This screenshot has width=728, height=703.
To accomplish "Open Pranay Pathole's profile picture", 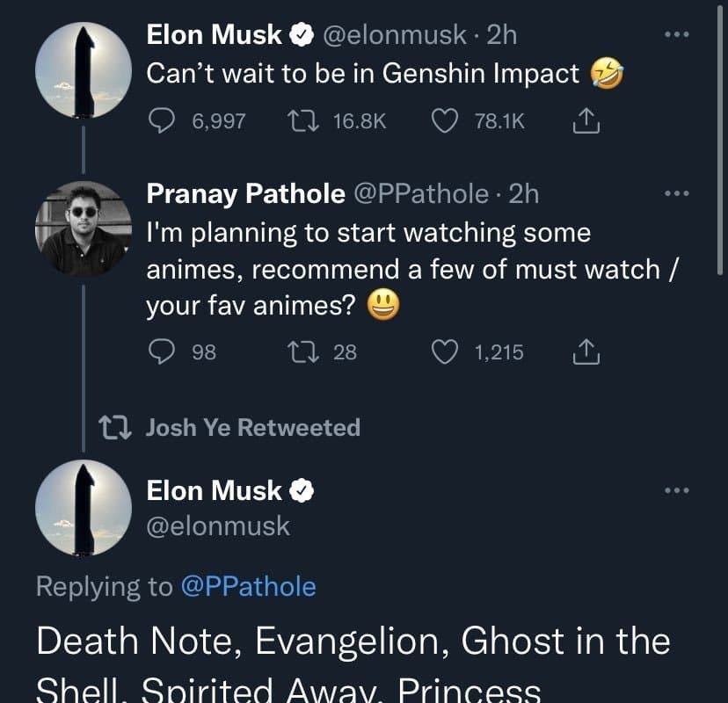I will click(x=84, y=229).
